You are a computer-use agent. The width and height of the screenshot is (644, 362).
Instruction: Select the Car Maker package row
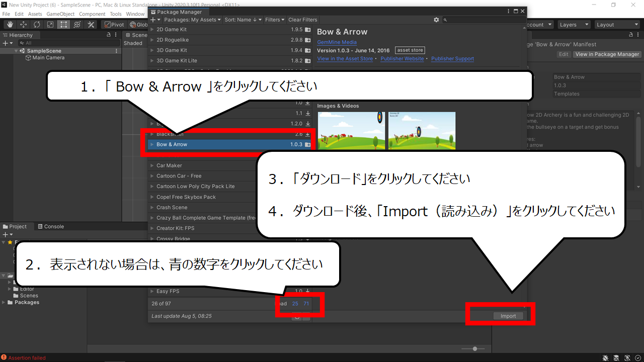(229, 165)
